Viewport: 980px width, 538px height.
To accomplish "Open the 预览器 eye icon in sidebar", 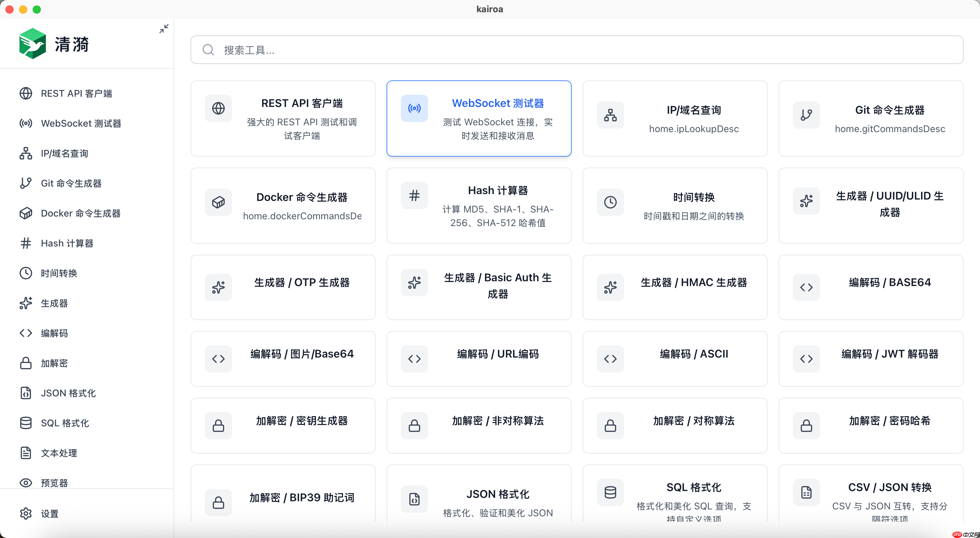I will (x=26, y=482).
